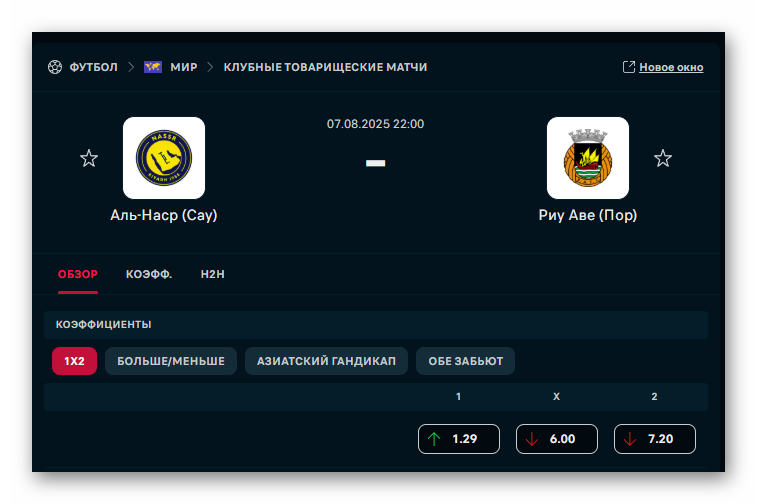Switch to the H2H tab

click(213, 273)
